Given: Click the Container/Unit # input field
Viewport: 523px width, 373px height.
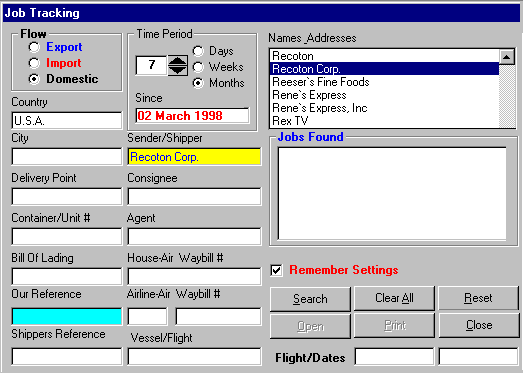Looking at the screenshot, I should click(x=67, y=236).
